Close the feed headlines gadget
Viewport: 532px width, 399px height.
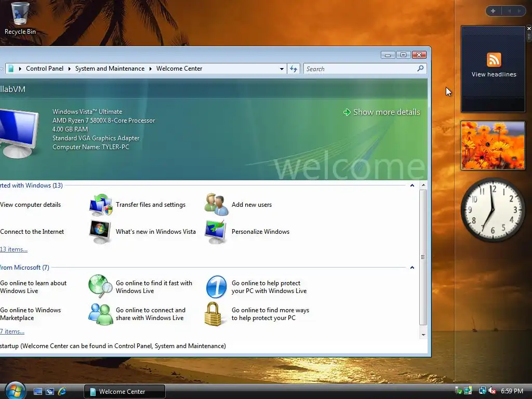pyautogui.click(x=529, y=29)
